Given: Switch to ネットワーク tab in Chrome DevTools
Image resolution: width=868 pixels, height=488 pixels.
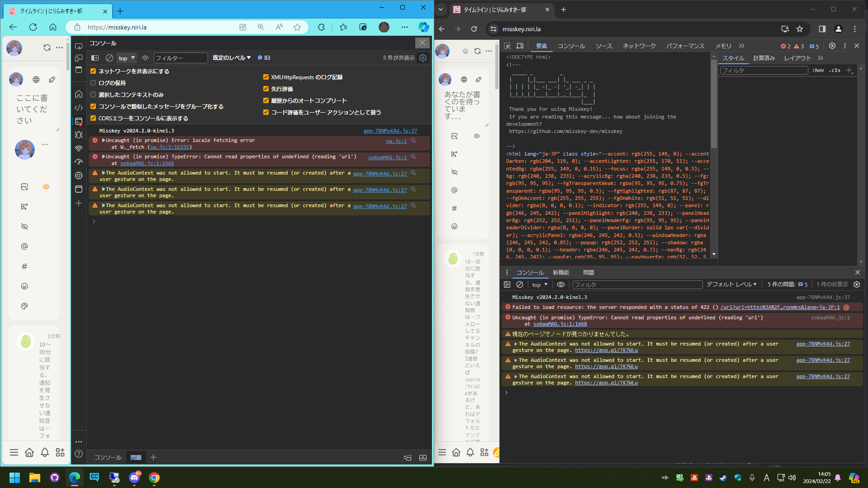Looking at the screenshot, I should tap(639, 46).
